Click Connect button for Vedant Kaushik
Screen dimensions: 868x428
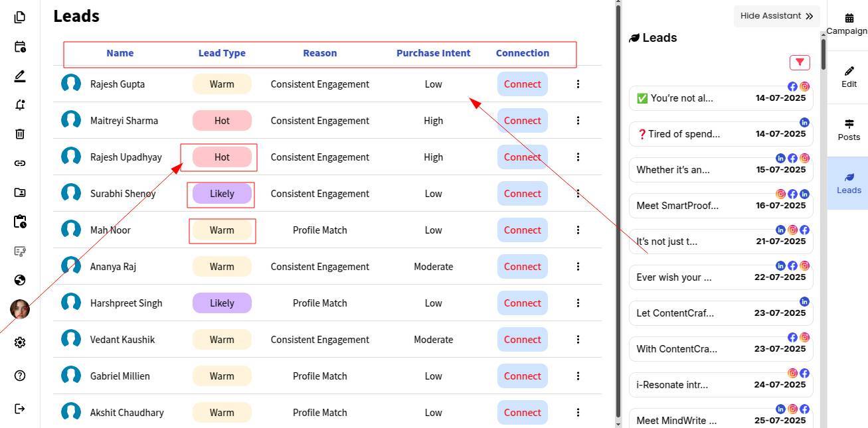click(x=522, y=340)
